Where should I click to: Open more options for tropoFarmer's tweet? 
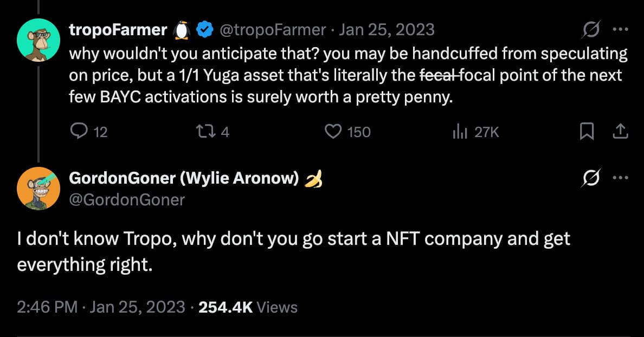coord(620,30)
